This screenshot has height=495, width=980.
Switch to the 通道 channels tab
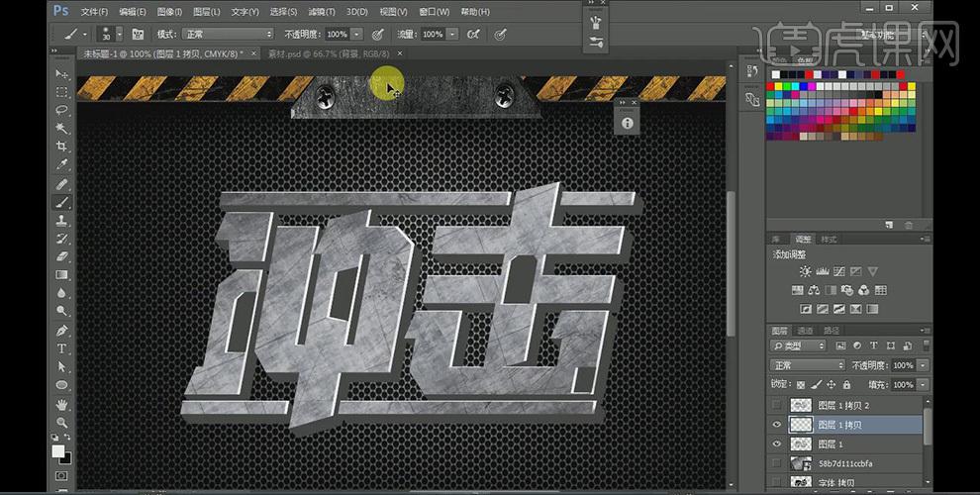pyautogui.click(x=805, y=330)
